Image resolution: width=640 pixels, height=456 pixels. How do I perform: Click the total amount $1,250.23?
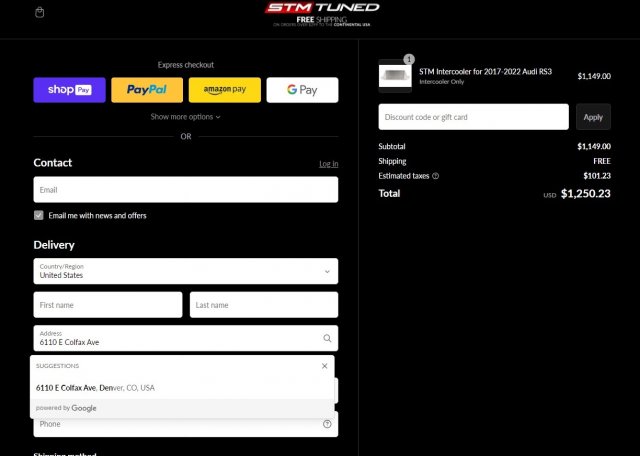[586, 194]
